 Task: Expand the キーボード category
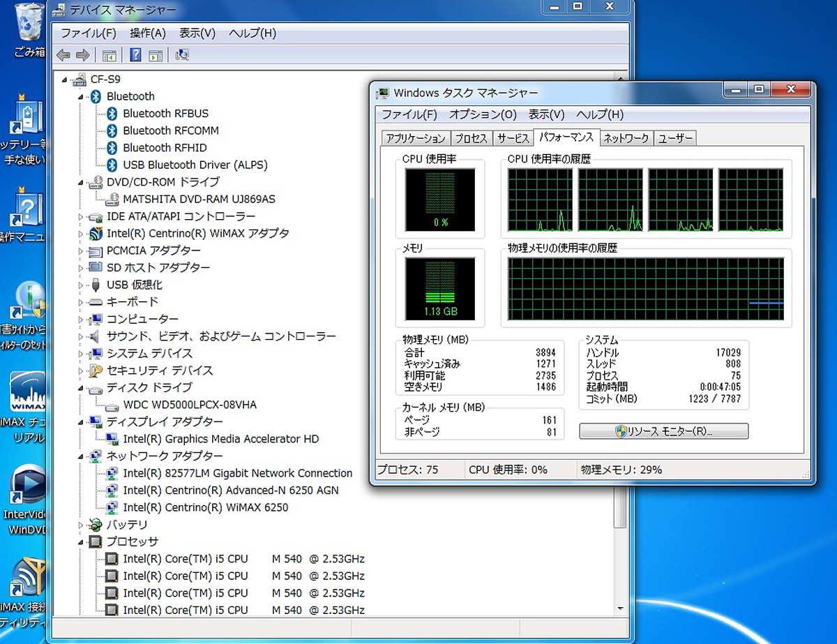pos(80,302)
